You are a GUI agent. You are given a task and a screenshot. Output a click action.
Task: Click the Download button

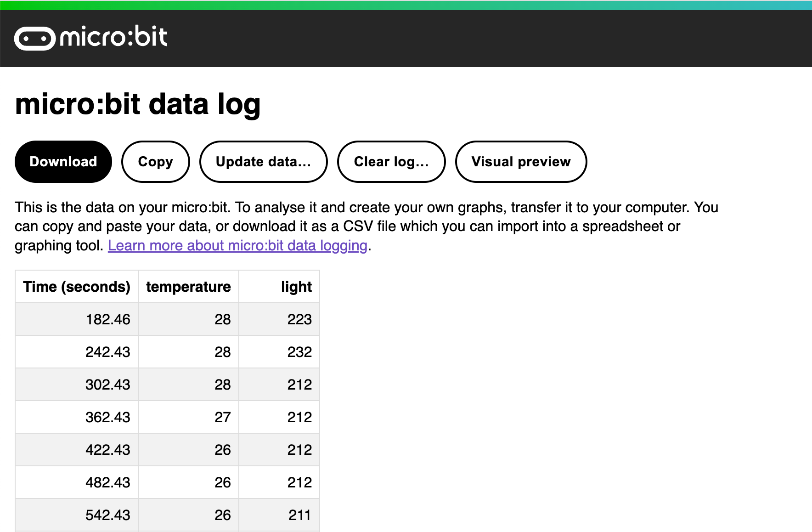coord(63,162)
